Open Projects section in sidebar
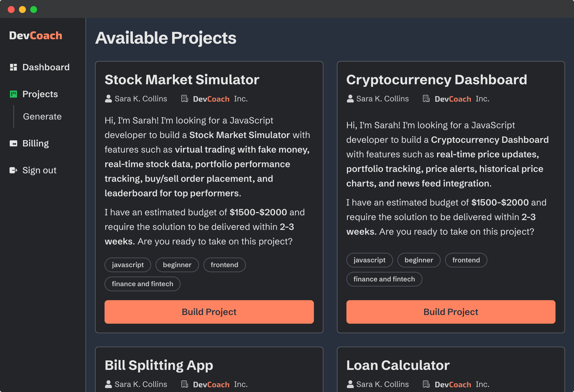The width and height of the screenshot is (574, 392). 40,94
